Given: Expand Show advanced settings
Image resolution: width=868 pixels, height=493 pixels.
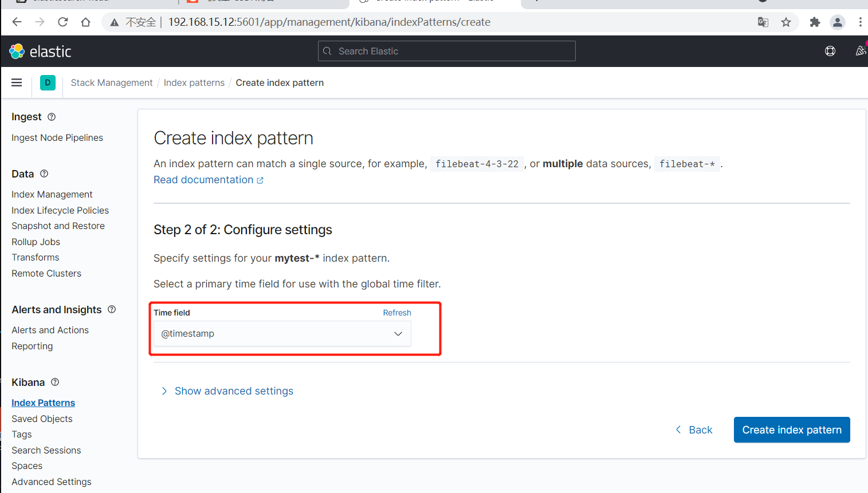Looking at the screenshot, I should (227, 391).
